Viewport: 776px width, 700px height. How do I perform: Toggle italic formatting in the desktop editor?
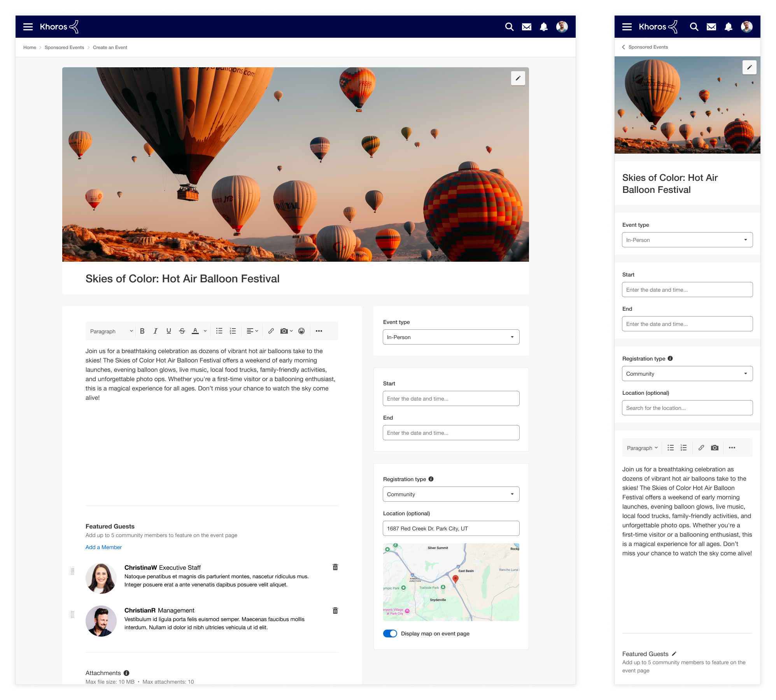tap(156, 331)
